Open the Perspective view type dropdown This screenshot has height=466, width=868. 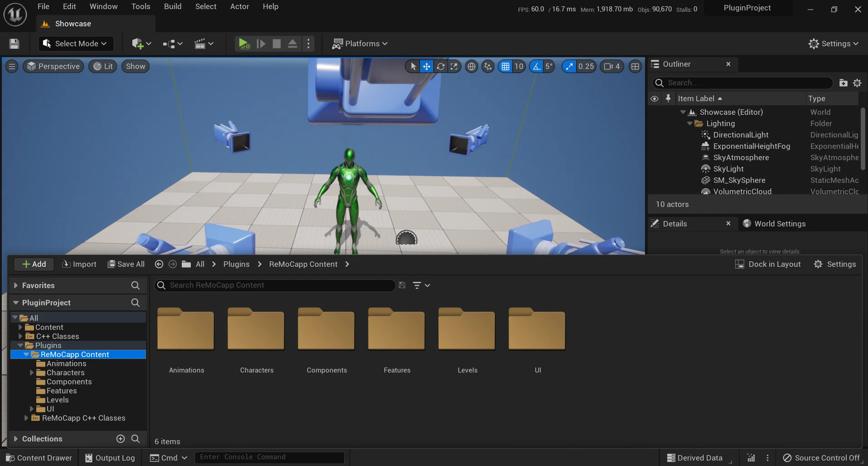53,66
